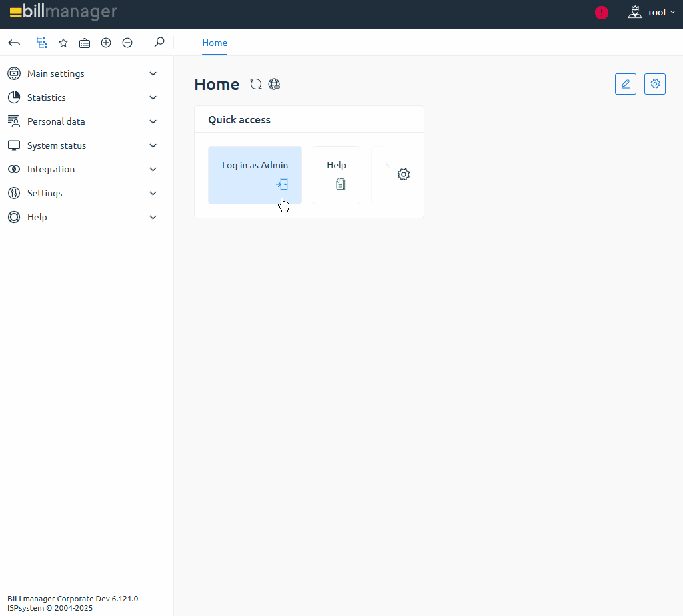Open the Help quick access tile
This screenshot has width=683, height=616.
click(337, 174)
